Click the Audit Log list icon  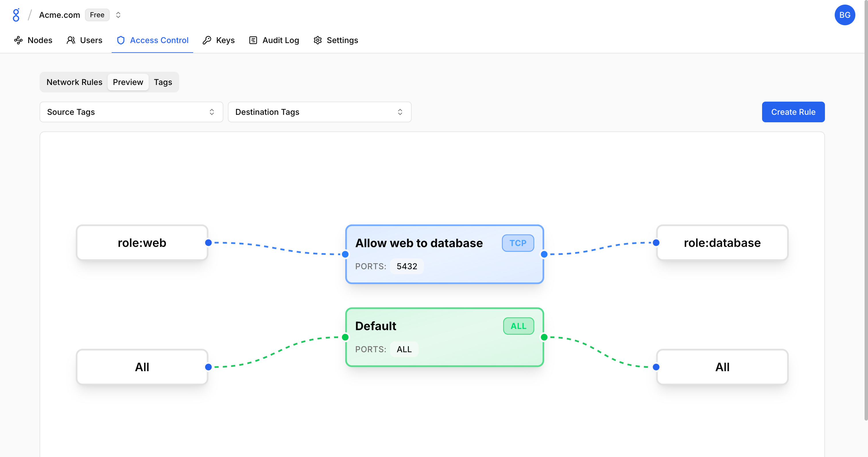[253, 40]
